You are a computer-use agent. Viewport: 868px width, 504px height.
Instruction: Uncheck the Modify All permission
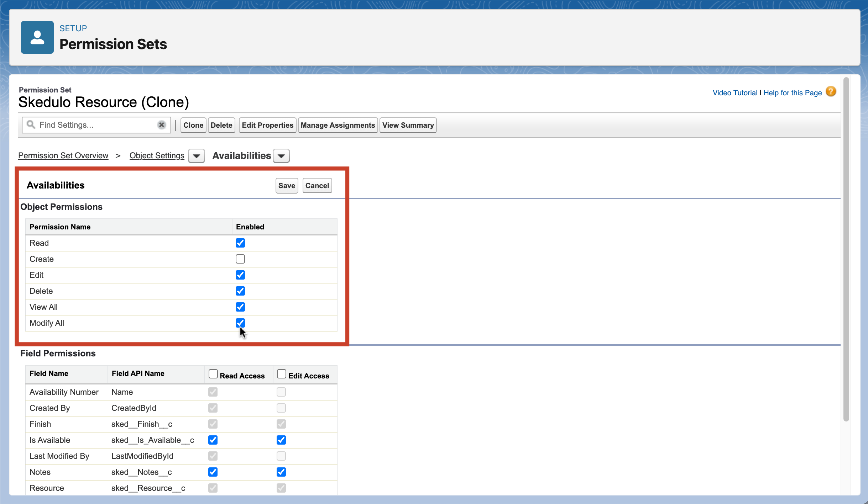tap(240, 323)
